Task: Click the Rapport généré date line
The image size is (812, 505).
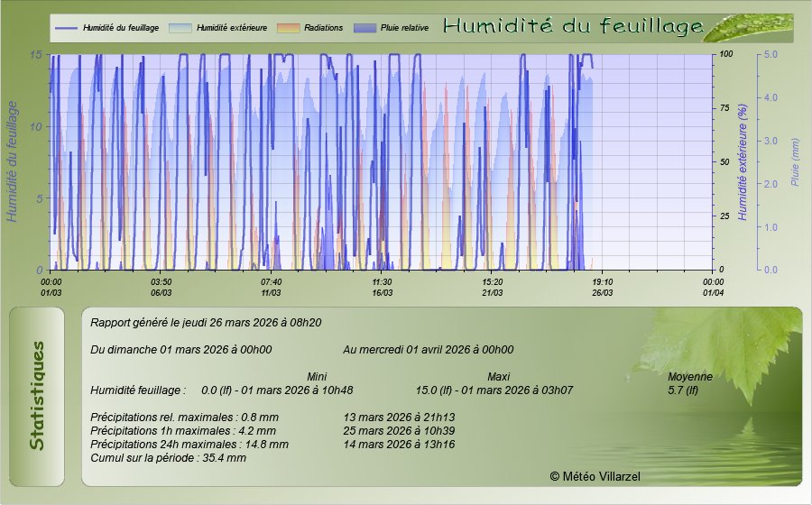Action: [207, 322]
